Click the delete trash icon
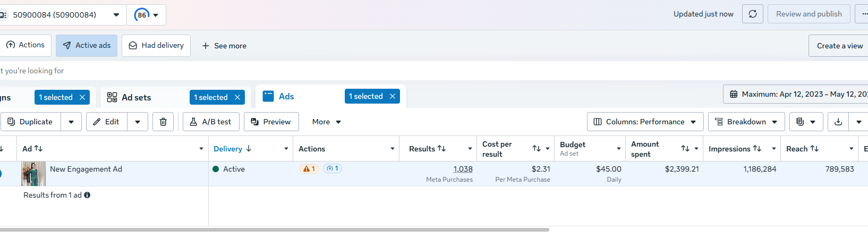 click(x=163, y=122)
